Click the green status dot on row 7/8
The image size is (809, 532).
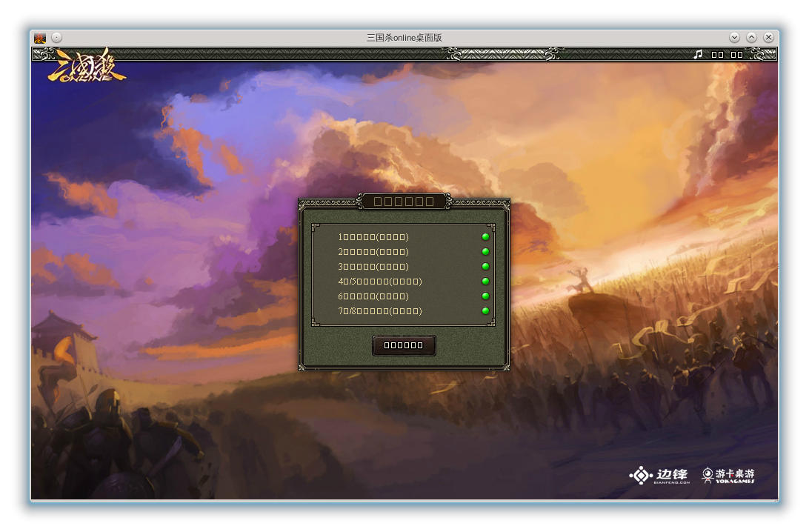pos(485,311)
